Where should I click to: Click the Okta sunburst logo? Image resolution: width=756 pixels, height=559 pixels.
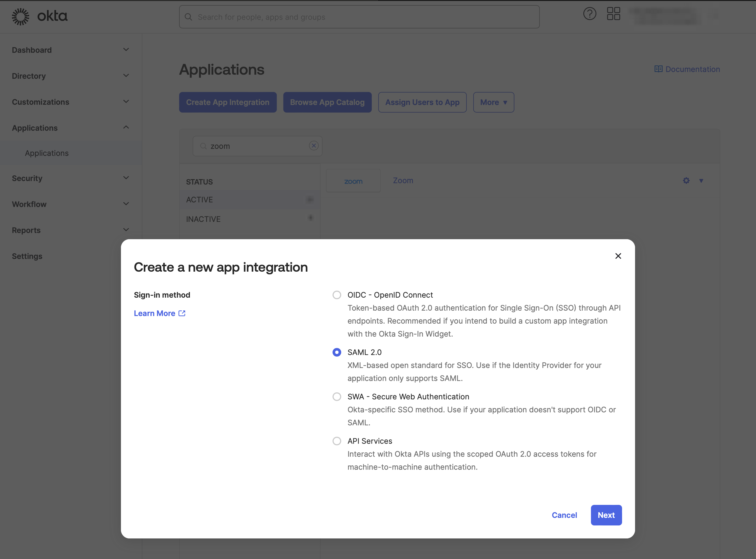(x=21, y=17)
